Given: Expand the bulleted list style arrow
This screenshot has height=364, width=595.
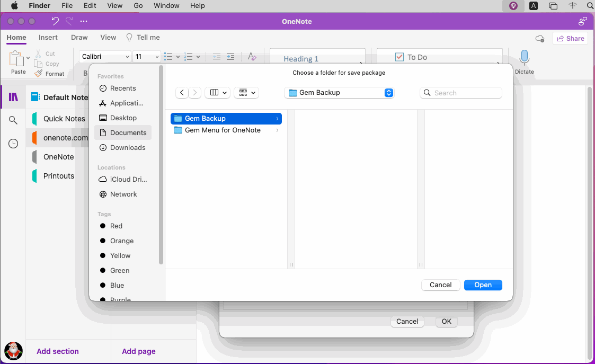Looking at the screenshot, I should click(x=177, y=57).
